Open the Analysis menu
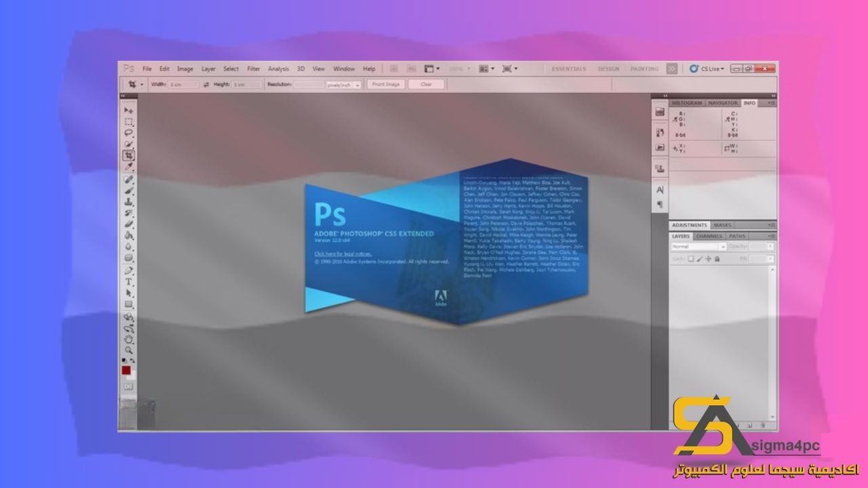 point(279,68)
